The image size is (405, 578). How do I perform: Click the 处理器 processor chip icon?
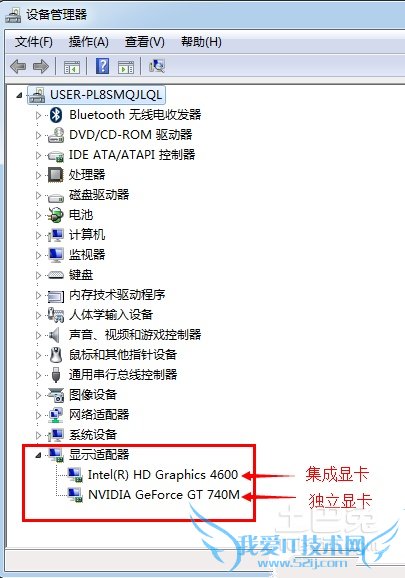coord(56,175)
